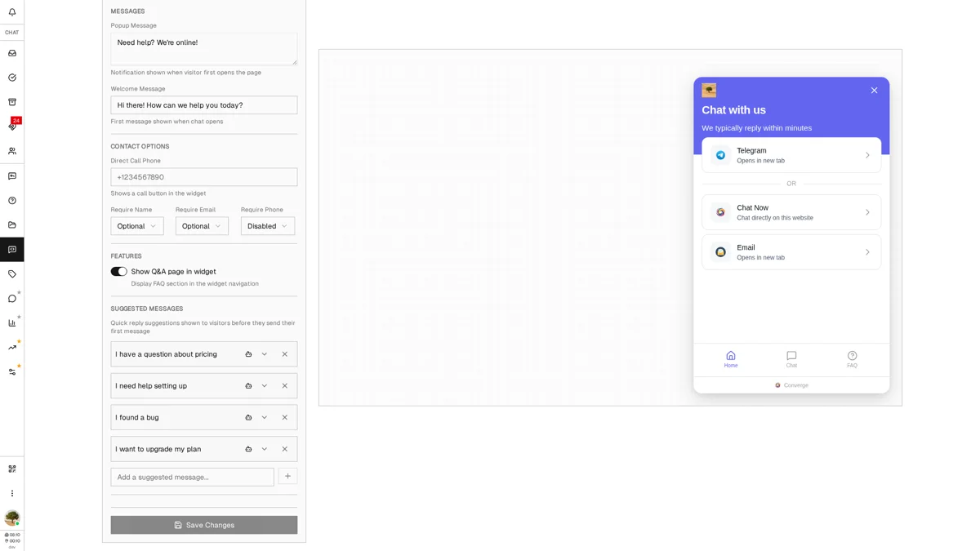This screenshot has width=980, height=551.
Task: Open the folder icon in the sidebar
Action: [x=11, y=224]
